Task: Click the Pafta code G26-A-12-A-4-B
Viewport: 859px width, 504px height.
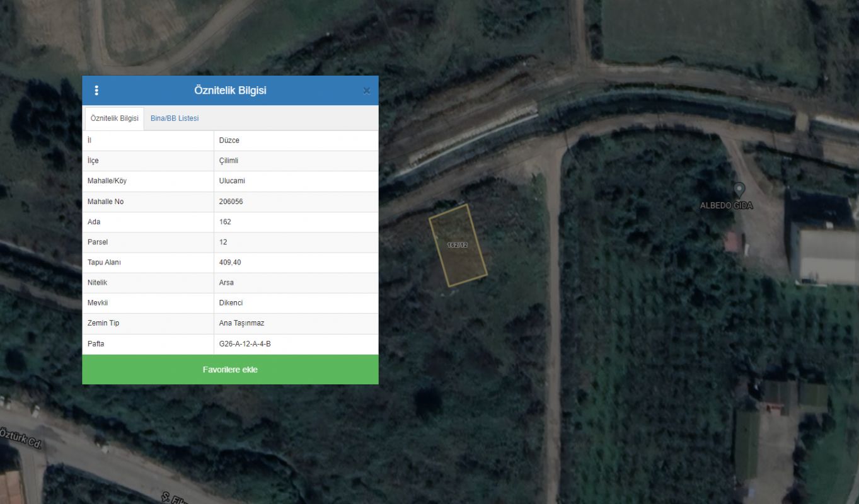Action: tap(245, 344)
